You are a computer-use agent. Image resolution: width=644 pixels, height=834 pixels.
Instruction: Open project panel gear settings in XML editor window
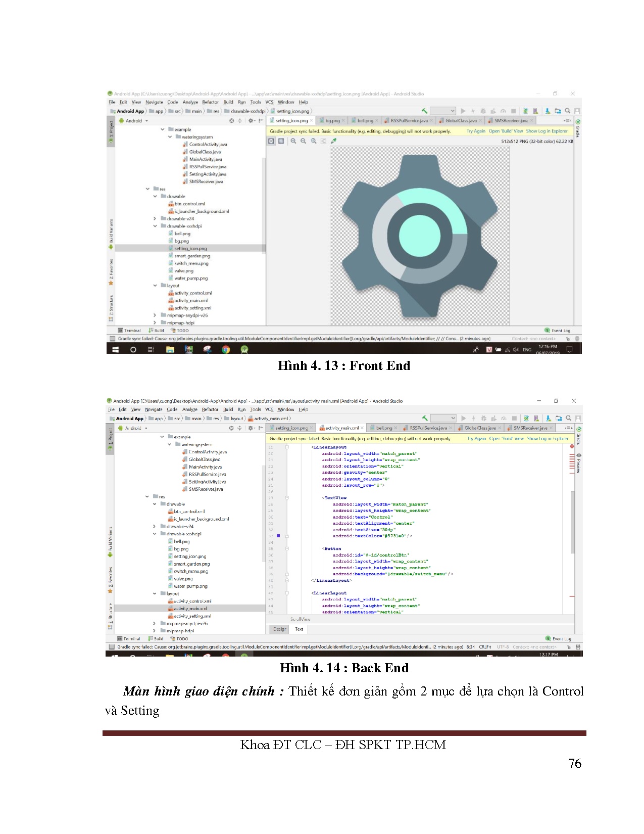point(251,428)
